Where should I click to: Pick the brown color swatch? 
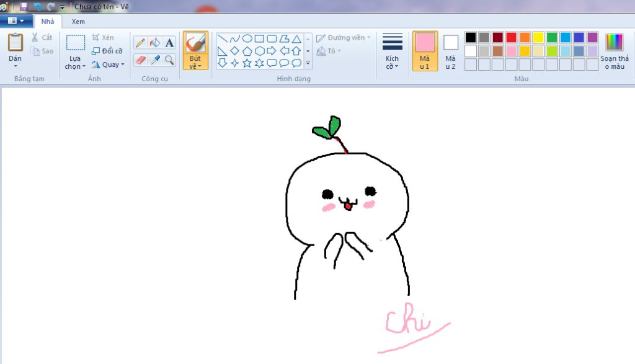point(498,51)
